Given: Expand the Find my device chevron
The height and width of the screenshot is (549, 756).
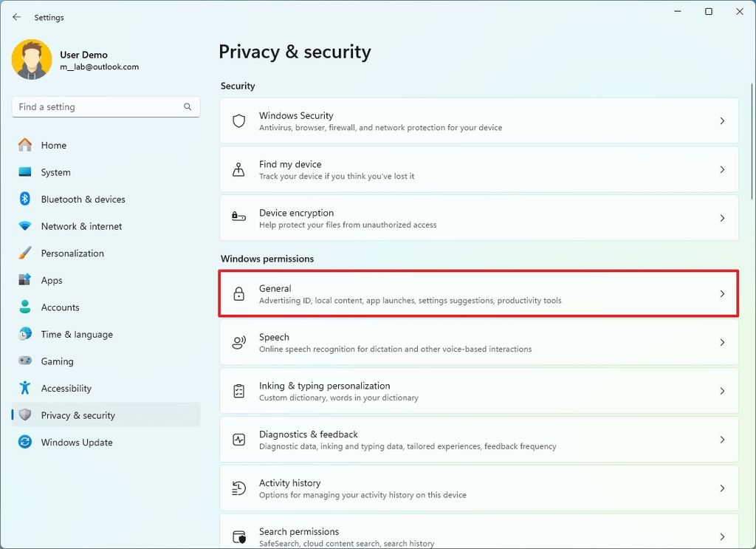Looking at the screenshot, I should tap(722, 169).
